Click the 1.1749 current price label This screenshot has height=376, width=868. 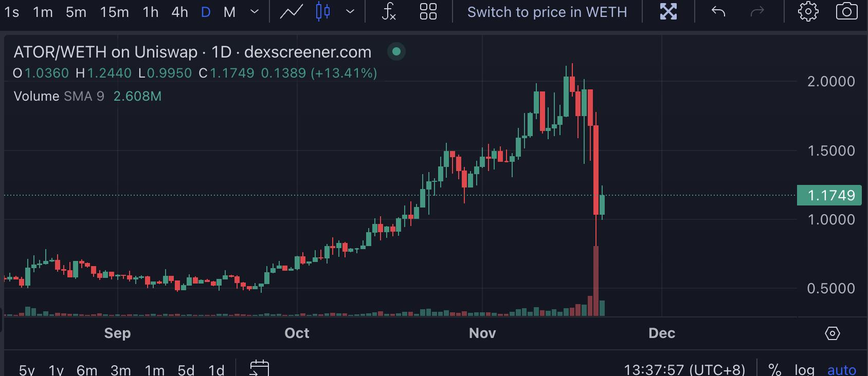[x=829, y=195]
